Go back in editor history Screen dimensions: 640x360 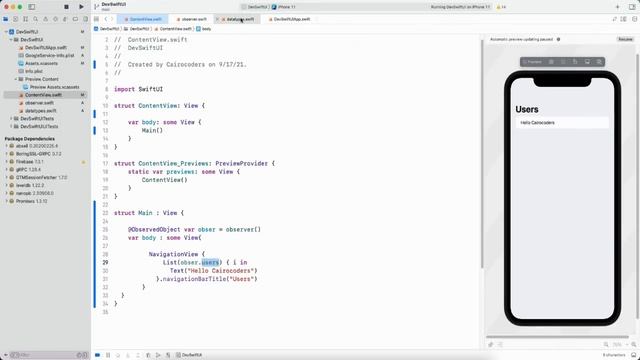tap(106, 19)
